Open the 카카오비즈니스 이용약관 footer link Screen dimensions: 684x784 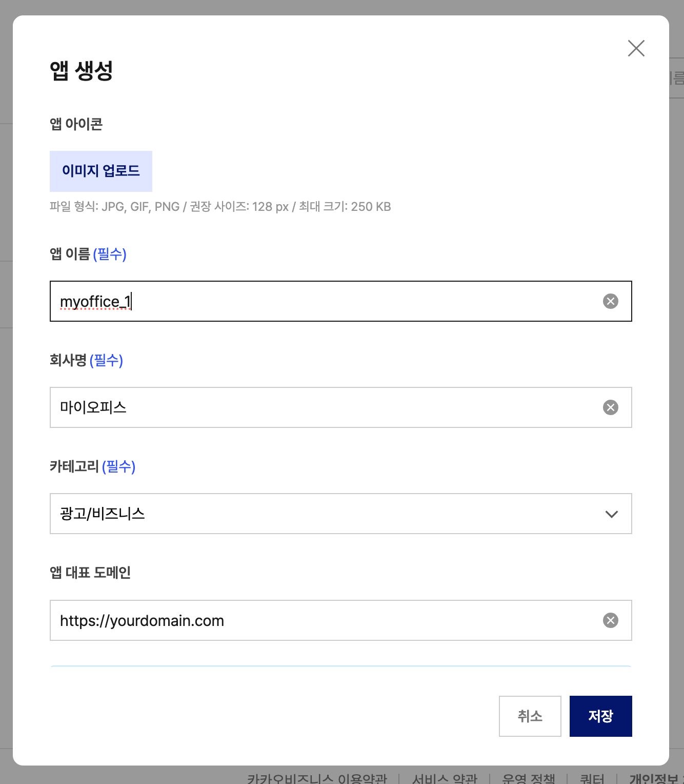point(317,778)
